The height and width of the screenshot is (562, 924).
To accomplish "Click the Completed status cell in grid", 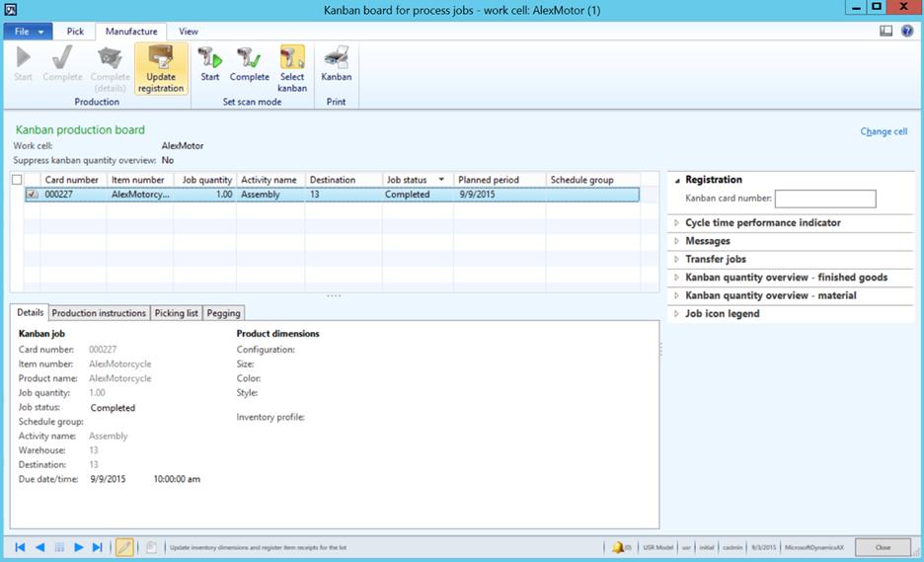I will (418, 194).
